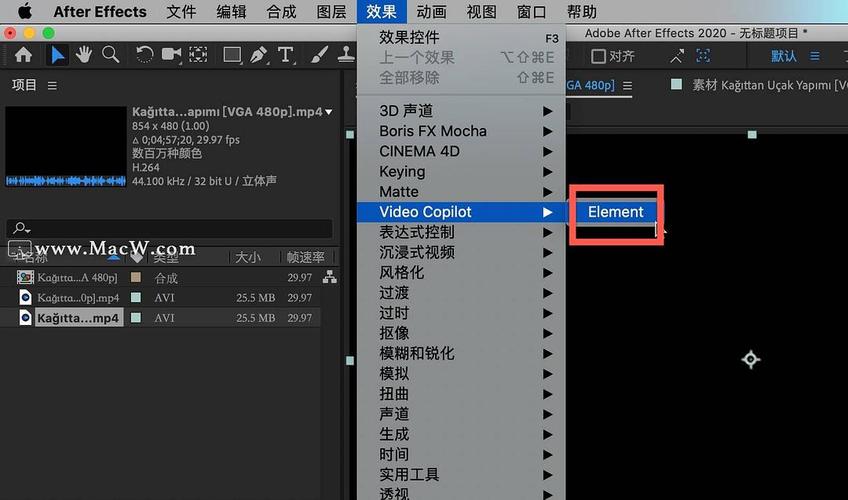Expand the 3D 声道 submenu

[x=461, y=111]
